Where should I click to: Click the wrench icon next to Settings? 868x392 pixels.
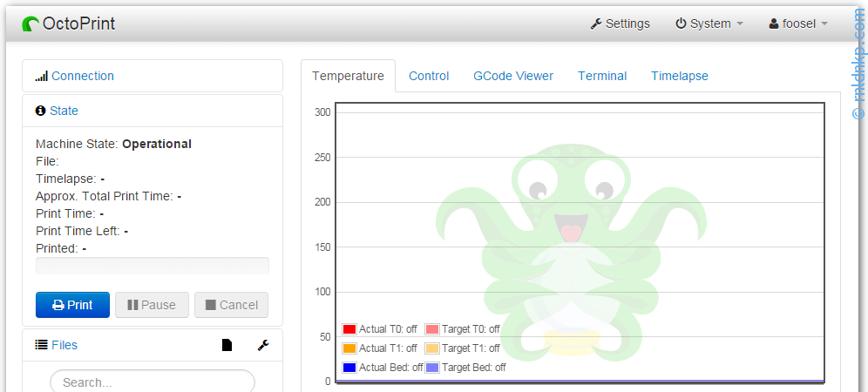coord(596,24)
